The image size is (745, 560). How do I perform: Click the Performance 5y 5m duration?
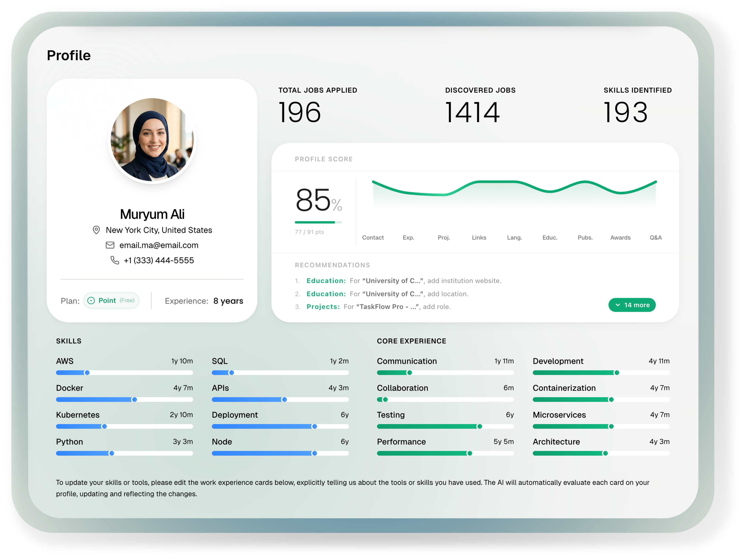click(503, 441)
